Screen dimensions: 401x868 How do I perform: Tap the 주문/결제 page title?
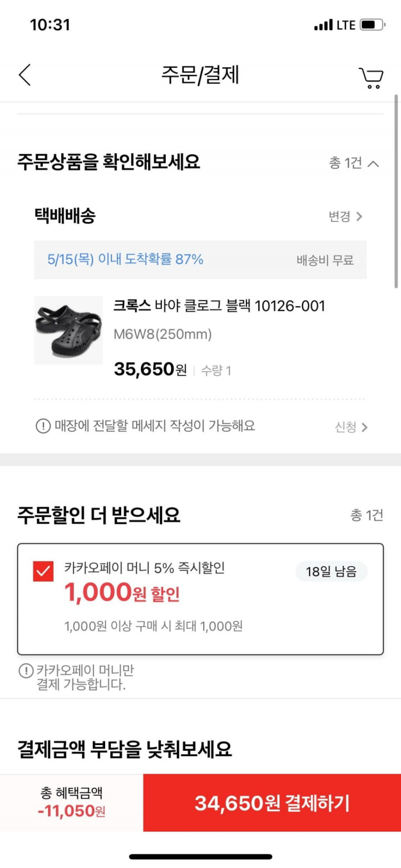[200, 75]
